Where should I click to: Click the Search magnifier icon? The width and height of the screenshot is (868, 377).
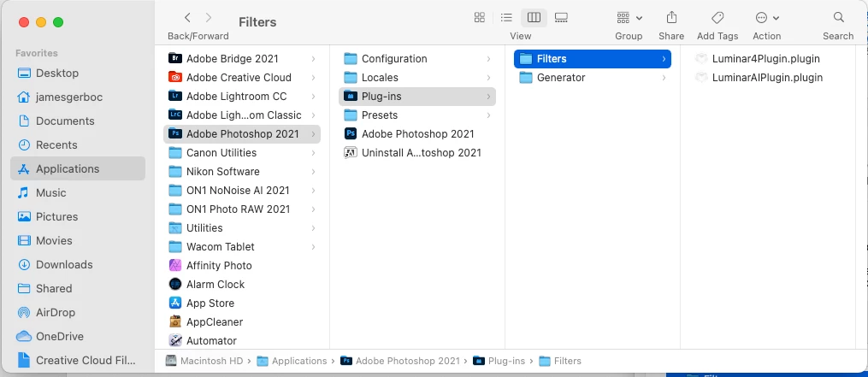(839, 18)
